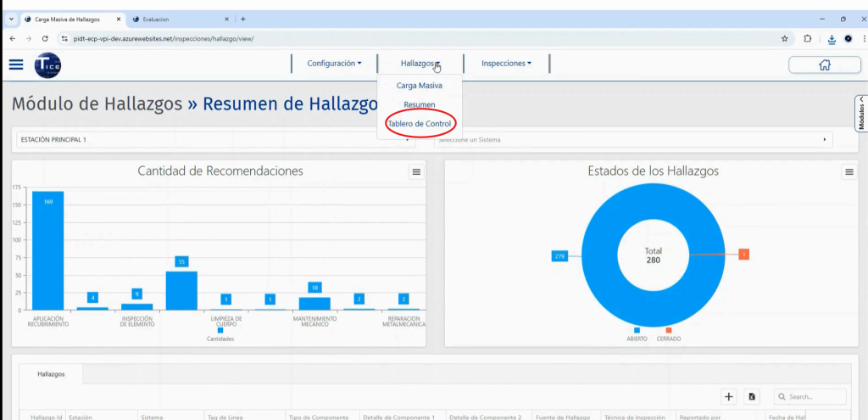Click the TICE logo
Viewport: 868px width, 420px height.
47,64
